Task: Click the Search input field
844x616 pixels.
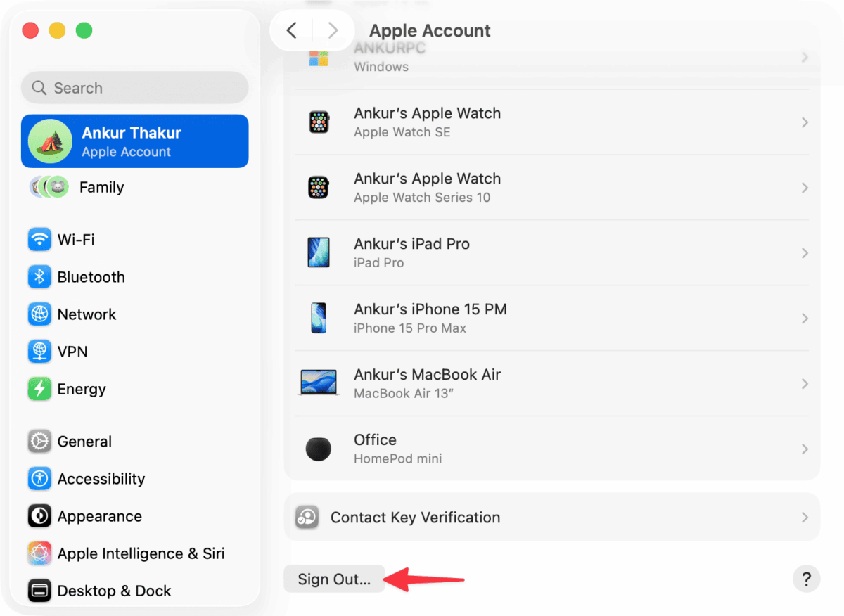Action: [135, 88]
